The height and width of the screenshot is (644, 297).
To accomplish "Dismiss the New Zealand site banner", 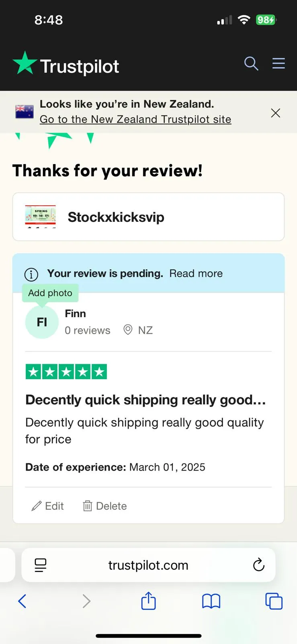I will click(275, 113).
